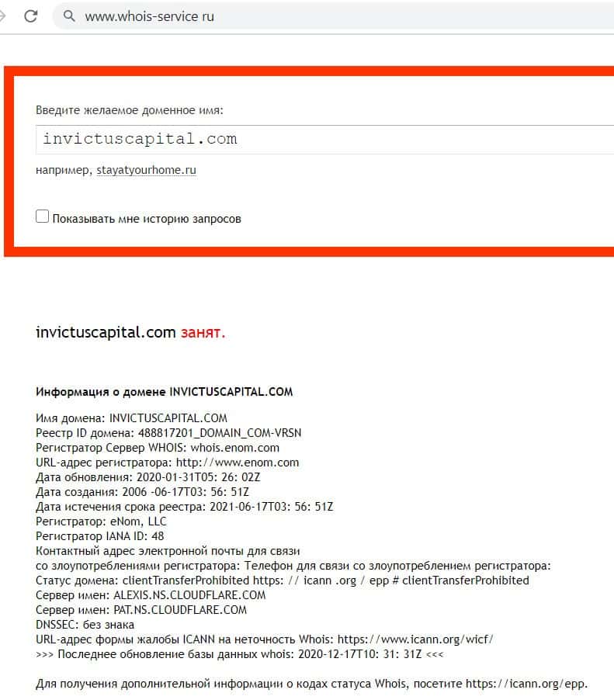Click the Информация о домене INVICTUSCAPITAL.COM heading
Image resolution: width=614 pixels, height=700 pixels.
(x=164, y=392)
